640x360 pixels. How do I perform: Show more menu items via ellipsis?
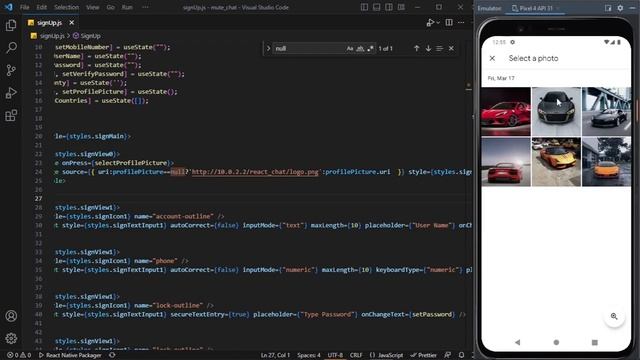[145, 7]
